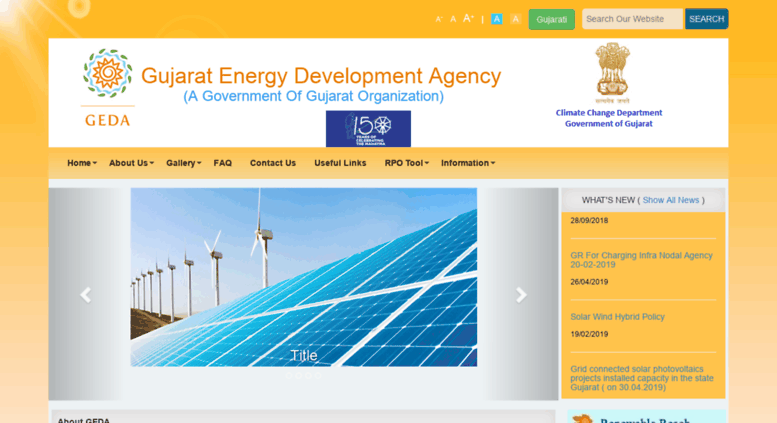Expand the RPO Tool menu

(x=406, y=163)
